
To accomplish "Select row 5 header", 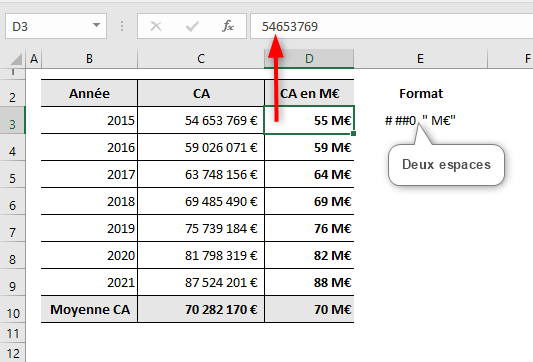I will pos(13,174).
